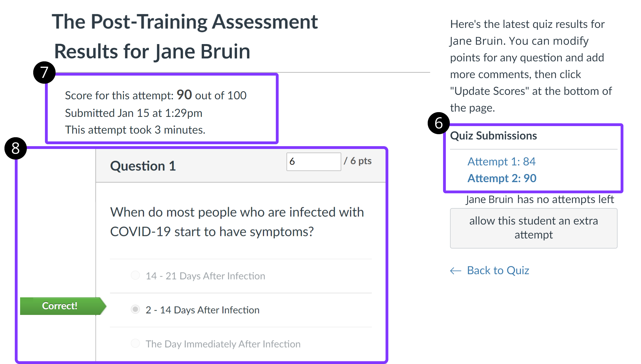Viewport: 641px width, 364px height.
Task: Click the Post-Training Assessment Results title
Action: pos(185,37)
